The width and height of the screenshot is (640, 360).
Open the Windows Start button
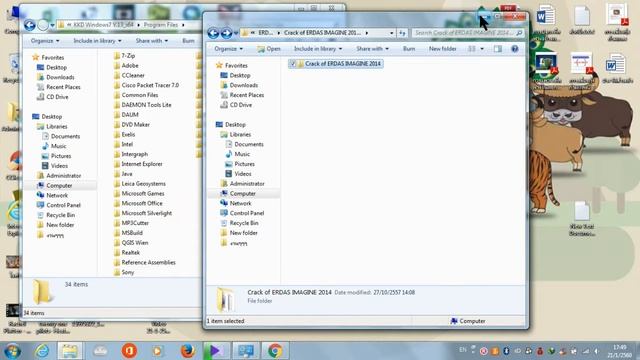(x=13, y=351)
